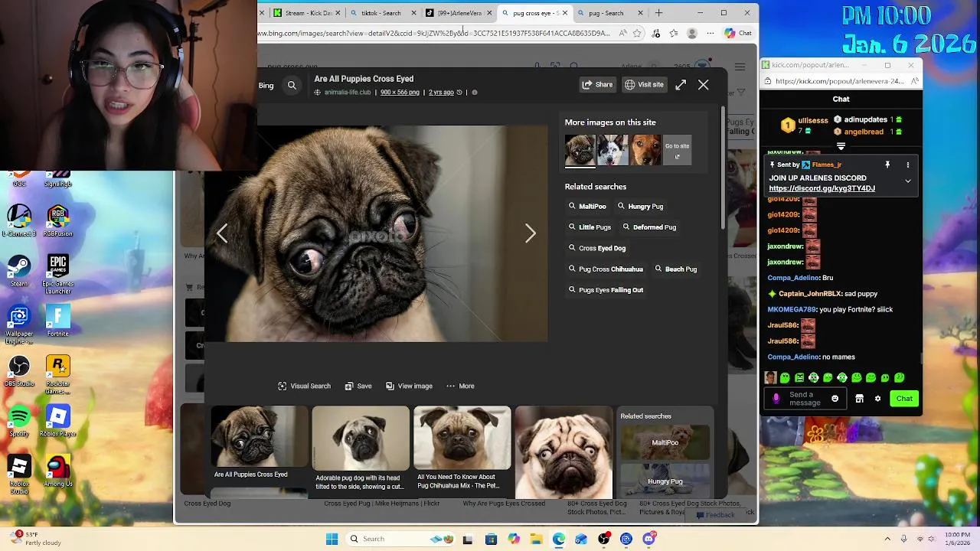Open the Fortnite desktop shortcut

[x=58, y=321]
